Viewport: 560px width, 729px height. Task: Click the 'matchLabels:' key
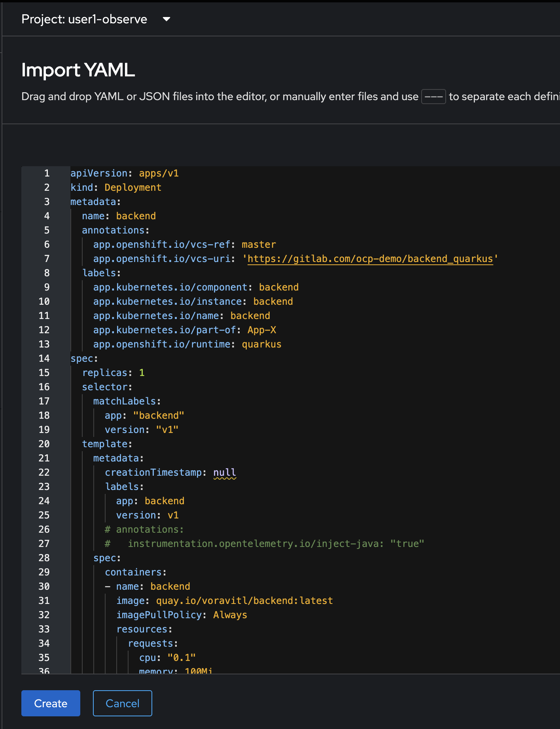point(127,401)
